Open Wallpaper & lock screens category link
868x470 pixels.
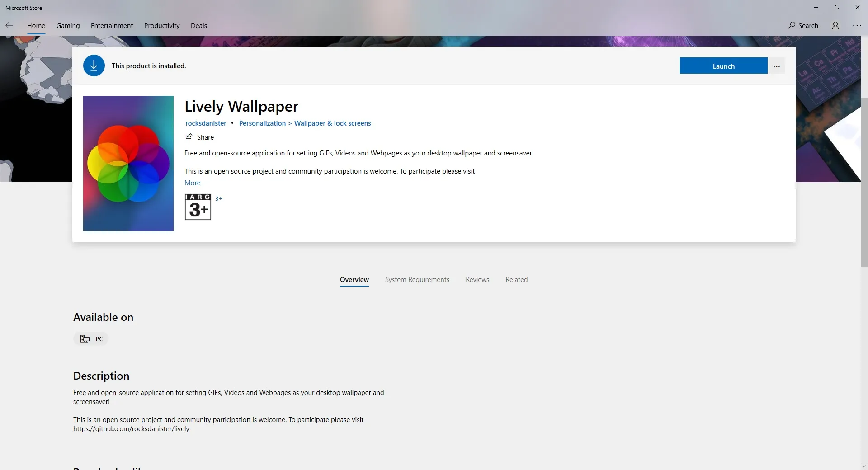click(333, 123)
